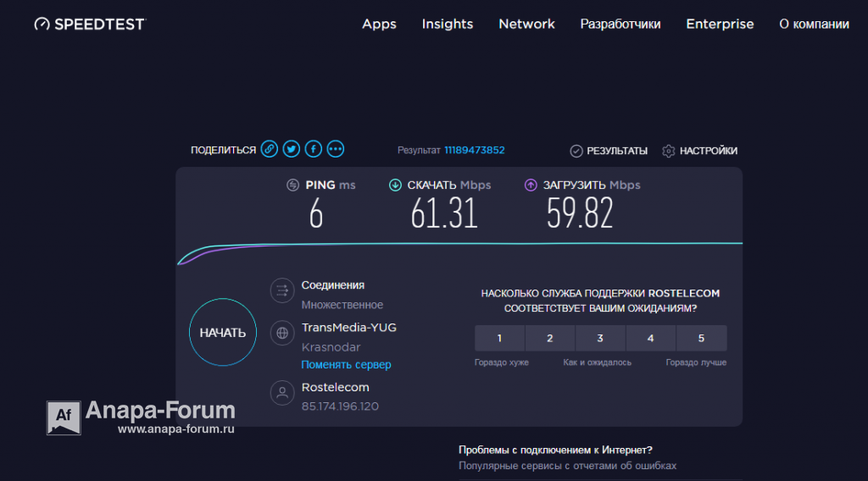Share result on Twitter icon
Screen dimensions: 868x481
point(292,149)
